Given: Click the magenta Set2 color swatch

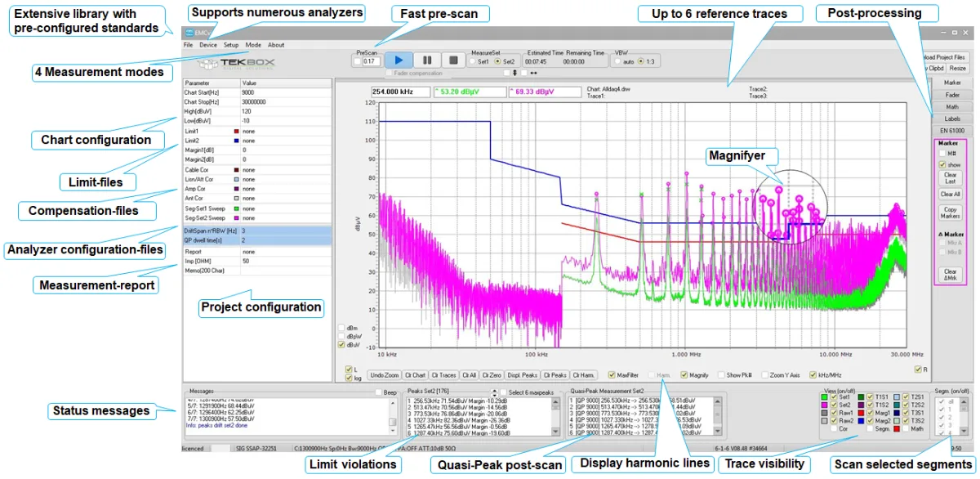Looking at the screenshot, I should click(x=823, y=405).
